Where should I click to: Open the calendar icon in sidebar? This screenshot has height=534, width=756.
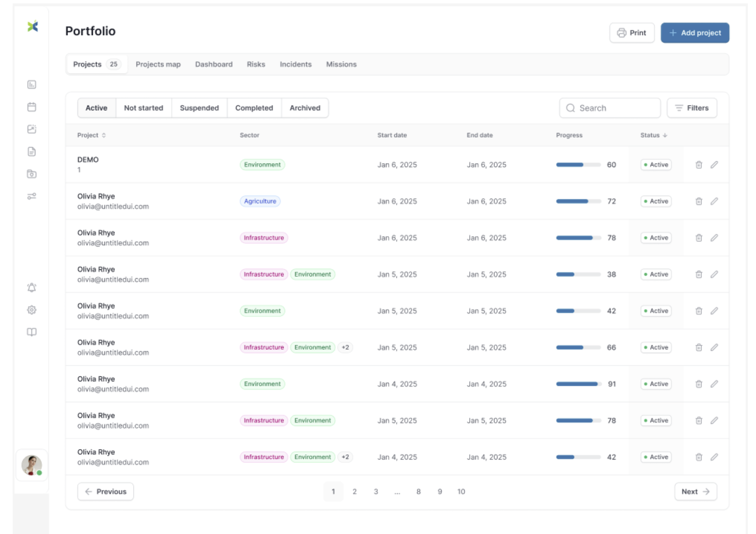tap(32, 107)
